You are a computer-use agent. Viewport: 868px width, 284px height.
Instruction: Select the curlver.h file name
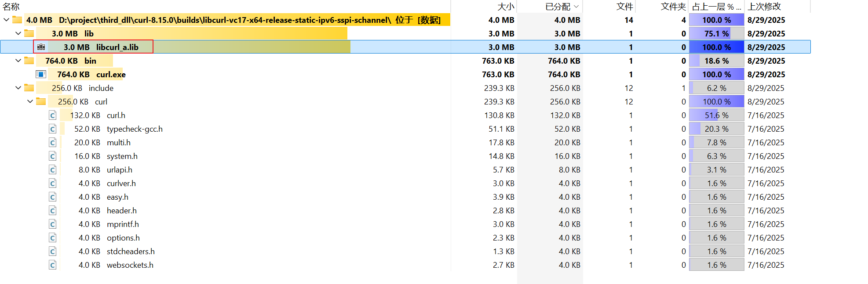[x=121, y=183]
